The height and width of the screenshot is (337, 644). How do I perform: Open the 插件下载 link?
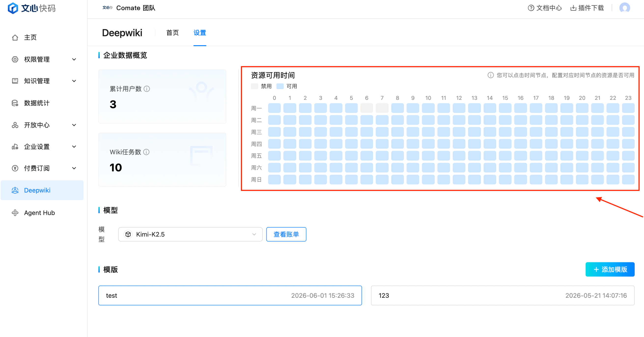tap(587, 8)
